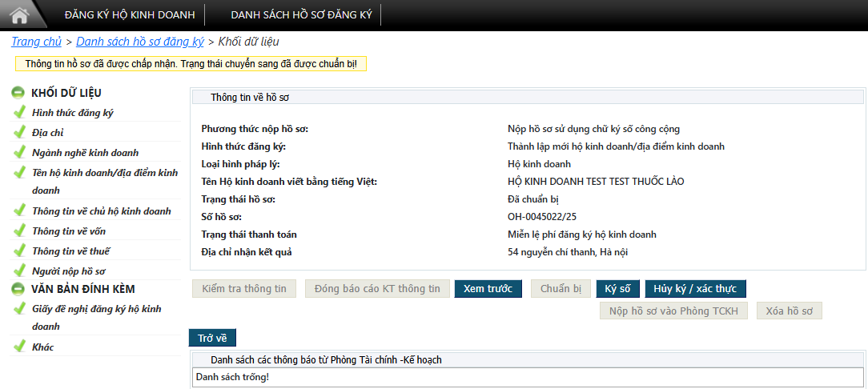Click checkmark icon beside Khác
Viewport: 868px width, 389px height.
click(20, 347)
